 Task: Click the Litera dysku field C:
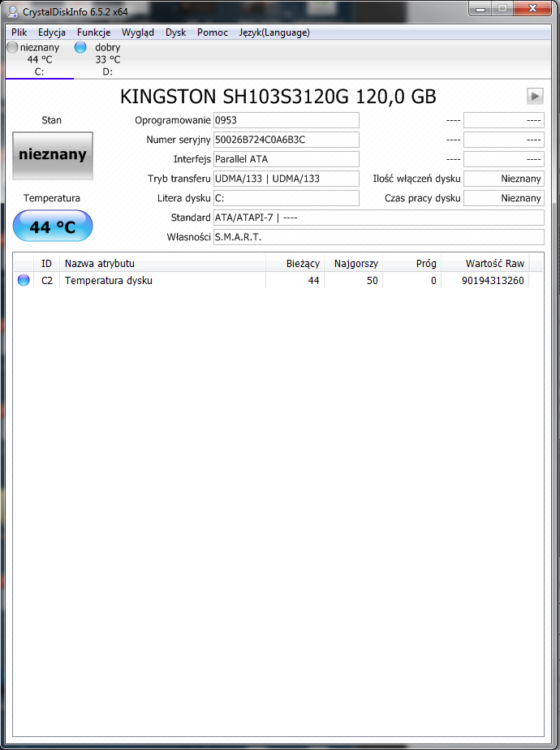tap(286, 198)
